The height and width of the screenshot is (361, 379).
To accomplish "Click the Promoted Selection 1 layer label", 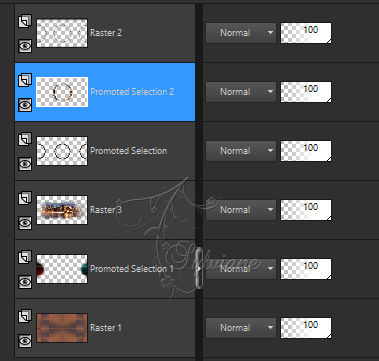I will click(132, 269).
